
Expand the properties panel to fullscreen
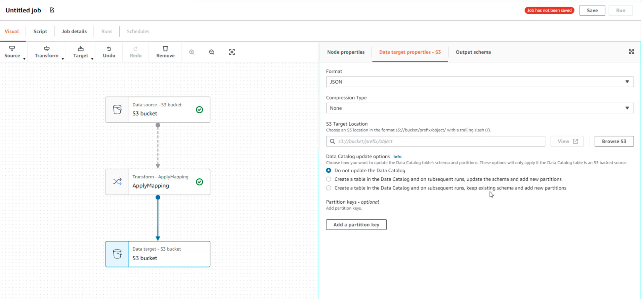(631, 51)
